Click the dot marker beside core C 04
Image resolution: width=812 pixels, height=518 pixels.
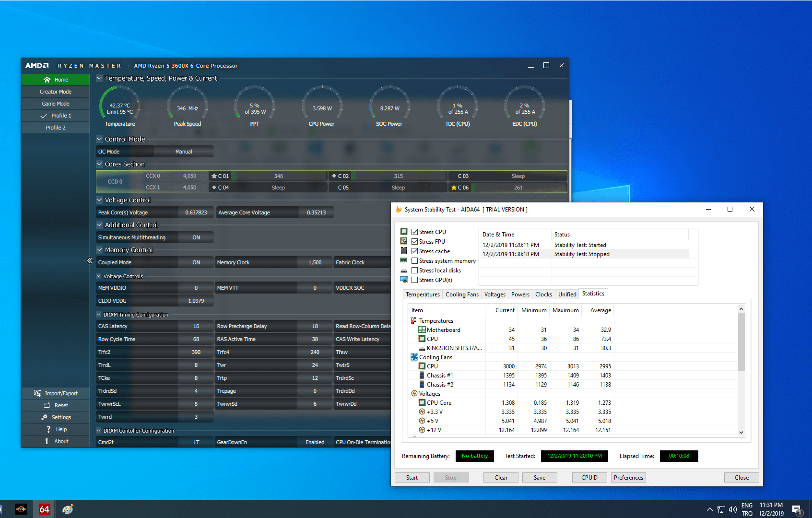pyautogui.click(x=214, y=188)
